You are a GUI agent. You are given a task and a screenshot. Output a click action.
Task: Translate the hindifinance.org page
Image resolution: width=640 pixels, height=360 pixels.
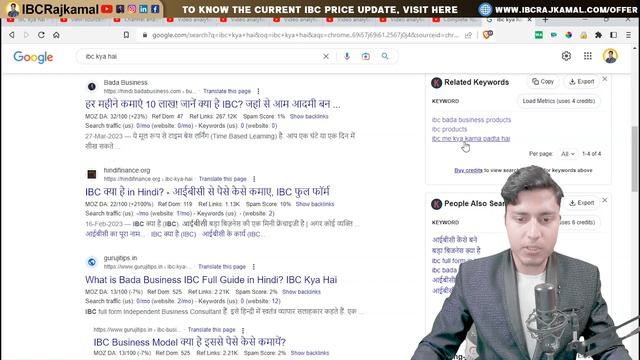[222, 179]
